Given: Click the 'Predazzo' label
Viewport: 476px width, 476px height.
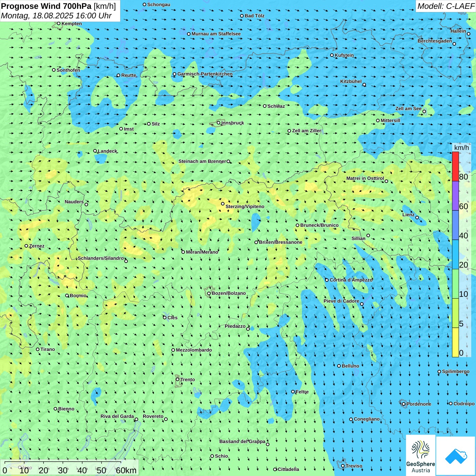Looking at the screenshot, I should (x=235, y=326).
